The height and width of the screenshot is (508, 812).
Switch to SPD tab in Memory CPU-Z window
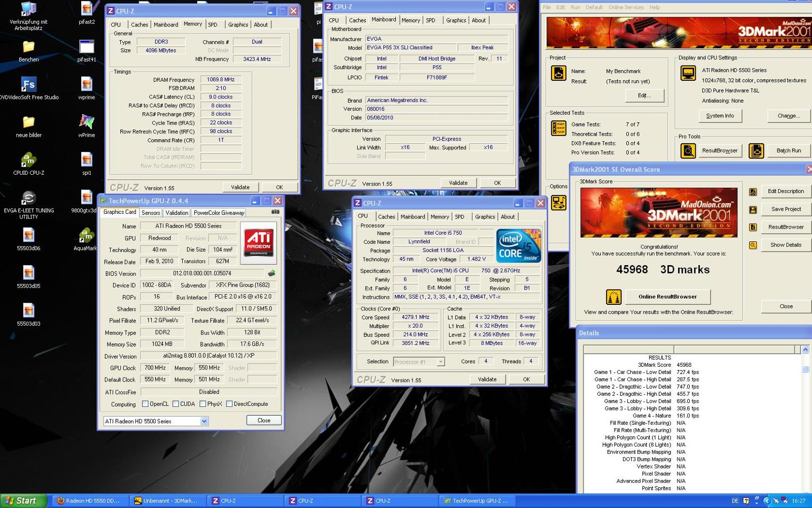coord(213,24)
